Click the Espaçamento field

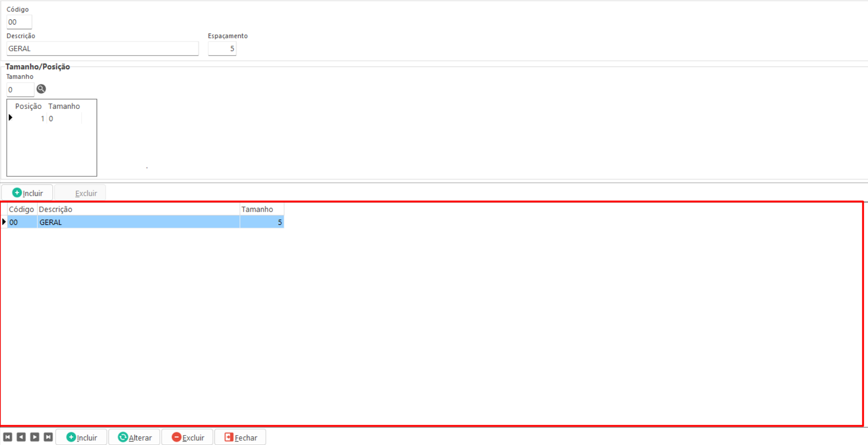[222, 49]
